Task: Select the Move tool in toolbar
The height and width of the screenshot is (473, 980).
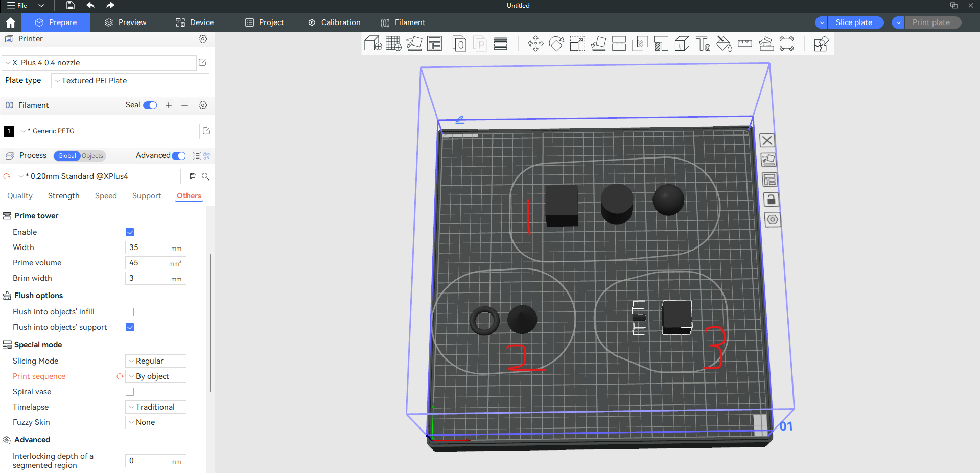Action: 535,43
